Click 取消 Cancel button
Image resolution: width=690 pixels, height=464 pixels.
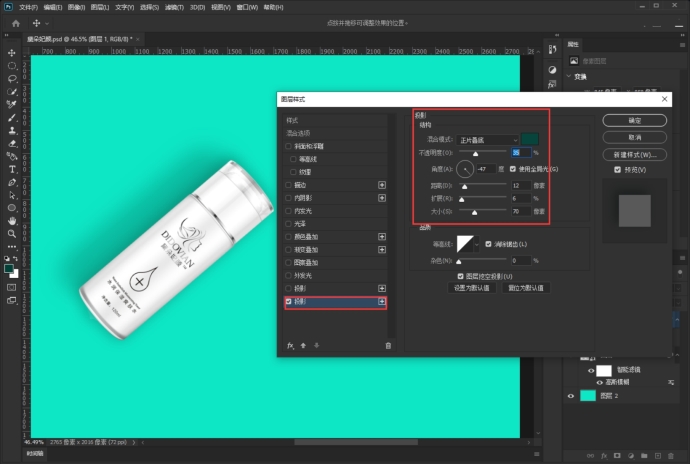[635, 137]
